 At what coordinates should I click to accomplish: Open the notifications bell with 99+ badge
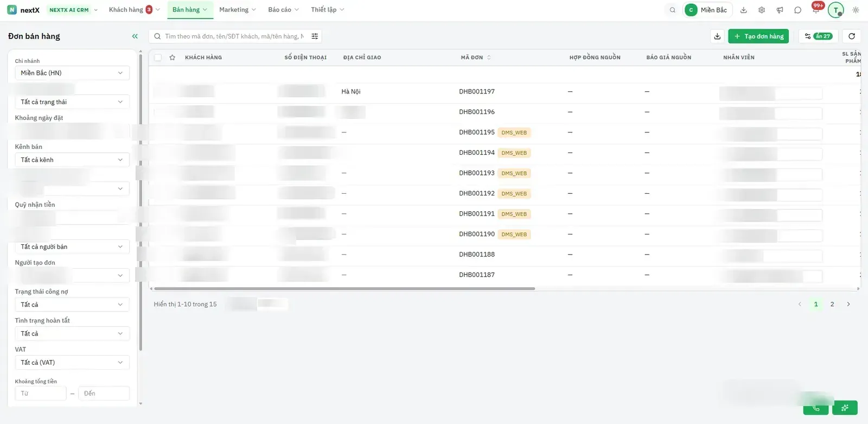point(816,9)
